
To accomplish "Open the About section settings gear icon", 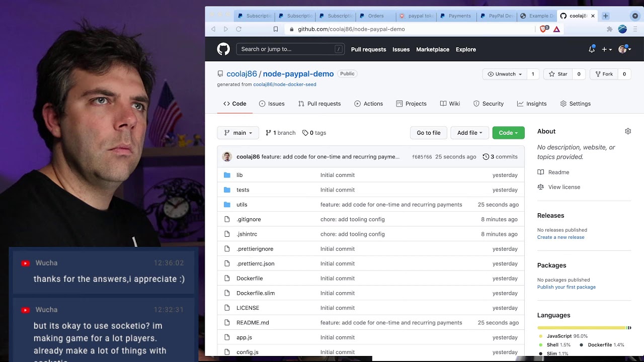I will pyautogui.click(x=628, y=131).
